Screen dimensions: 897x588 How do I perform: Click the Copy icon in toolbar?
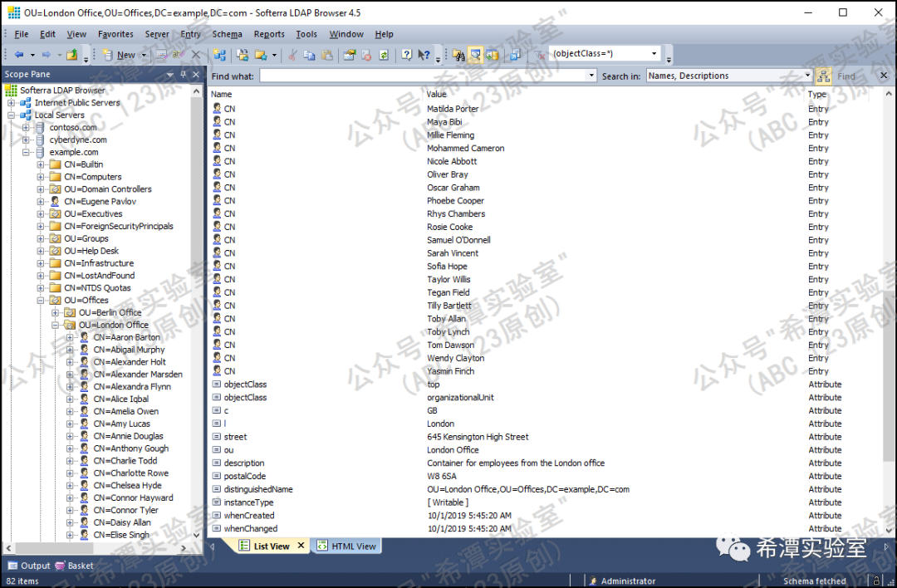[310, 55]
